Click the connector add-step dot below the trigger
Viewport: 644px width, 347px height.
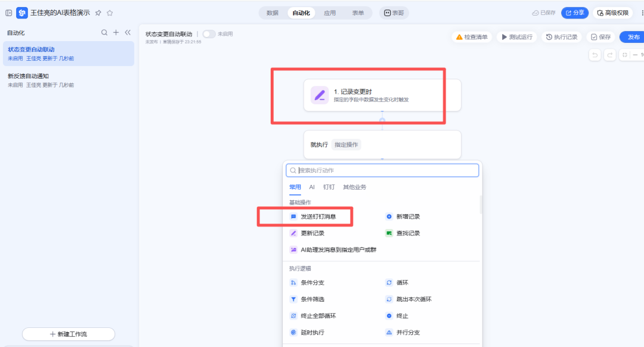click(x=382, y=120)
